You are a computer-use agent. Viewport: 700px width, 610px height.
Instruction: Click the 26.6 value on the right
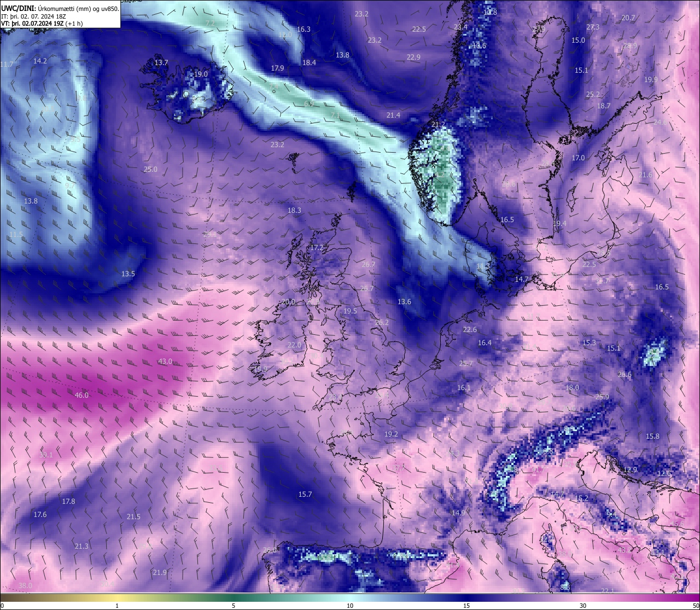click(x=625, y=375)
